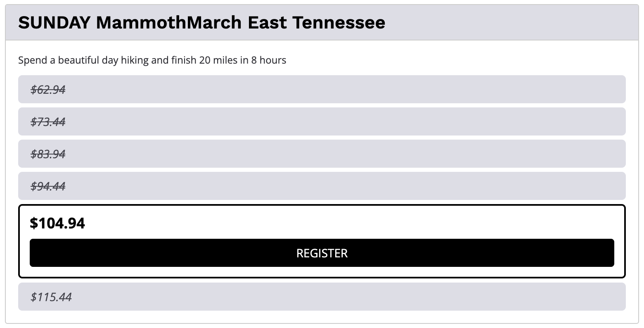Viewport: 644px width, 328px height.
Task: Click the black REGISTER button
Action: pos(322,253)
